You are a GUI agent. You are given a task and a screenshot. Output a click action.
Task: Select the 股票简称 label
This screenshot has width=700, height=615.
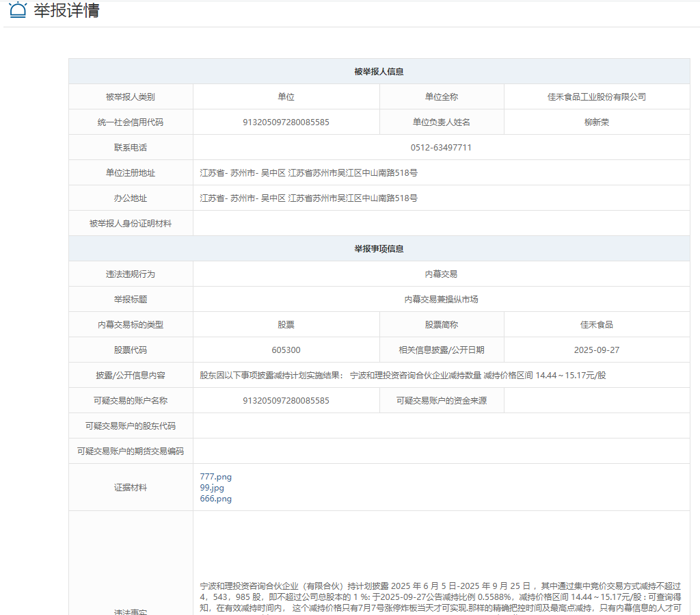point(442,325)
